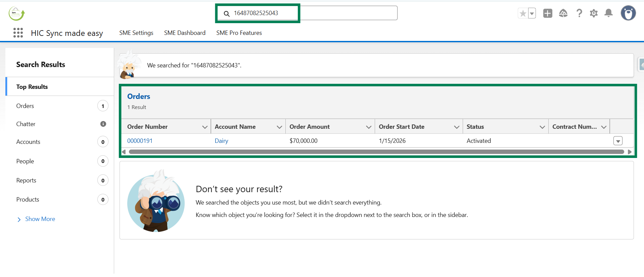Sort by Status column header

pos(475,127)
